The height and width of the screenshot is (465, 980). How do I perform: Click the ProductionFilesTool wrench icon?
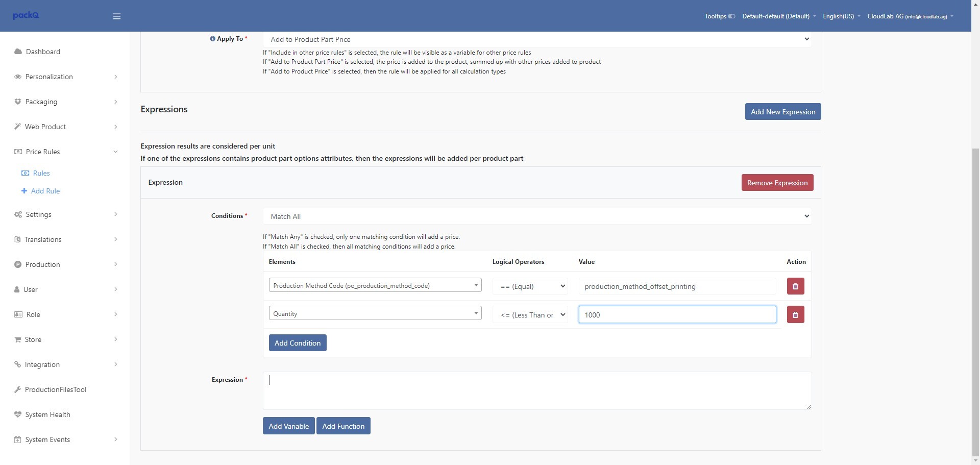17,389
